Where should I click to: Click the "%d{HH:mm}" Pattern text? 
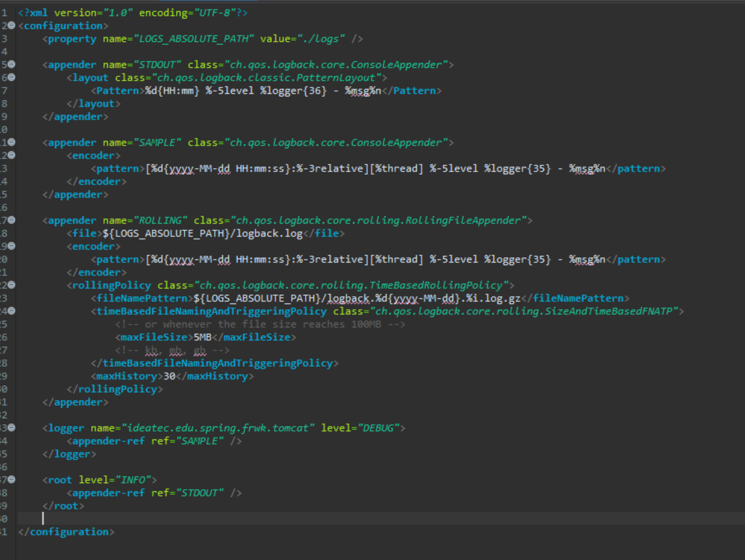point(172,91)
